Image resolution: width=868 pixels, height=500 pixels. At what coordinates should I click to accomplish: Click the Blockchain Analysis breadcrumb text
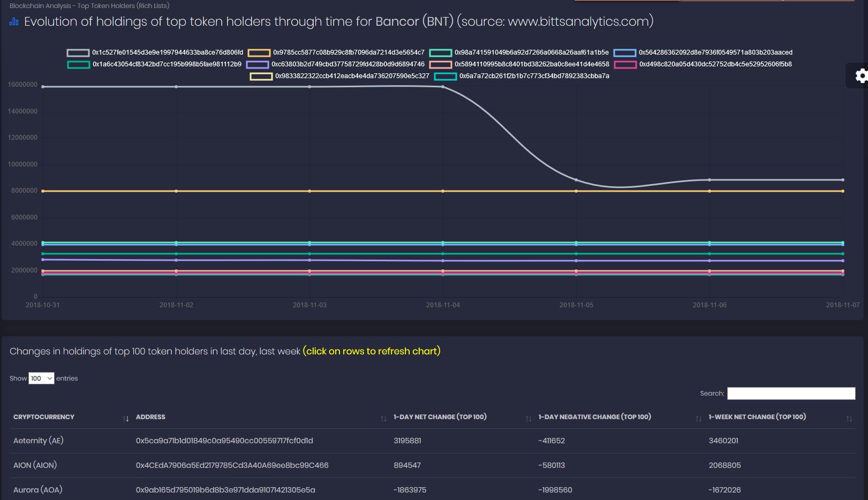click(x=89, y=6)
